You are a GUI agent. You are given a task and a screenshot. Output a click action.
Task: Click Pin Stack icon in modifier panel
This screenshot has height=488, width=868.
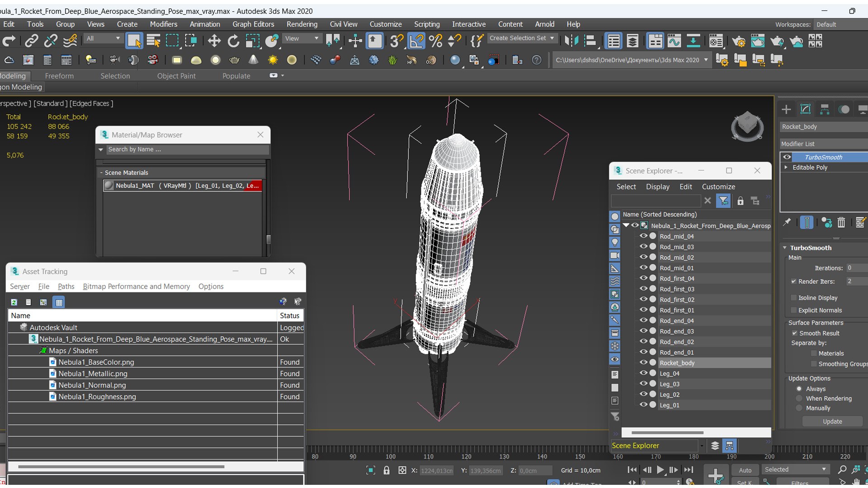[x=787, y=222]
